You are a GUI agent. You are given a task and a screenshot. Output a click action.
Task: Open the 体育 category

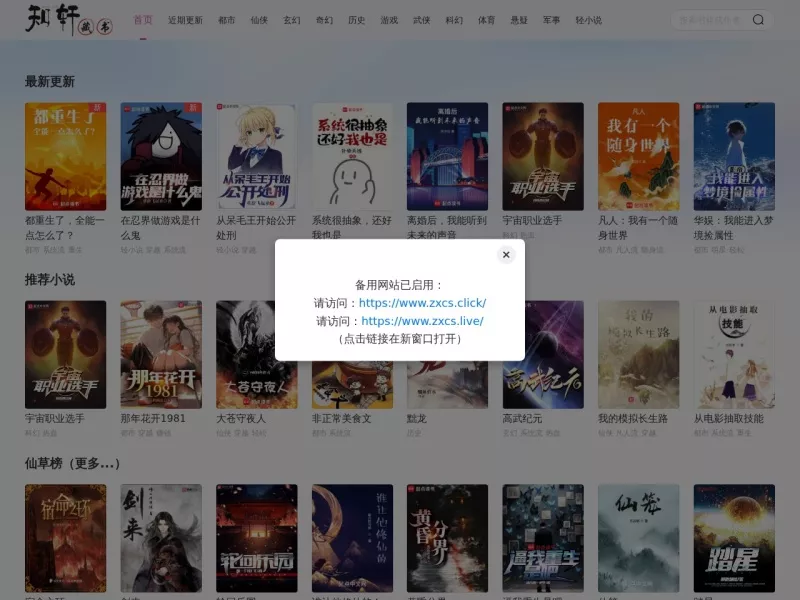tap(486, 20)
